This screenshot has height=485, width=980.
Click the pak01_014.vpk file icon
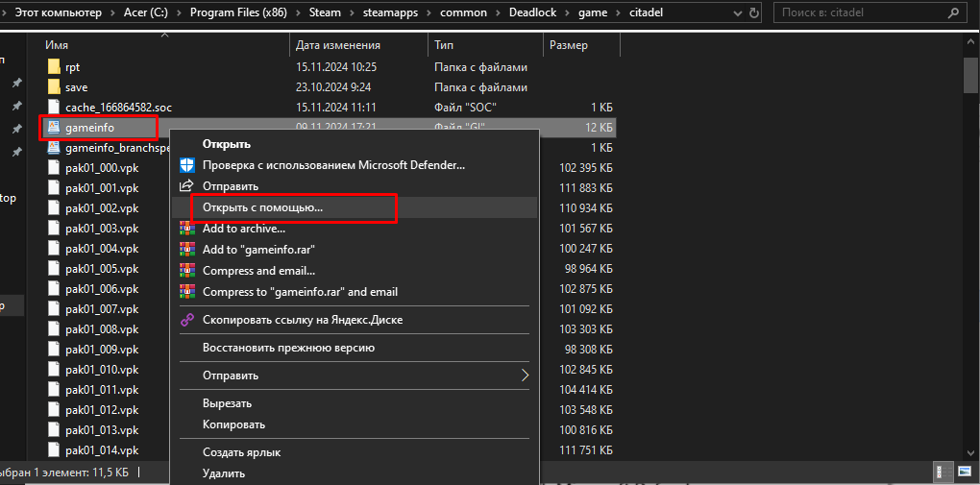(x=54, y=450)
